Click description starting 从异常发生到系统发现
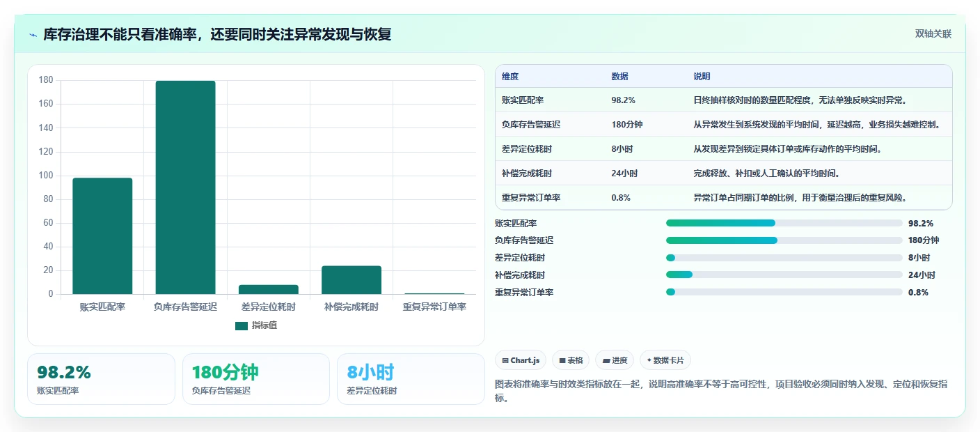 click(819, 125)
